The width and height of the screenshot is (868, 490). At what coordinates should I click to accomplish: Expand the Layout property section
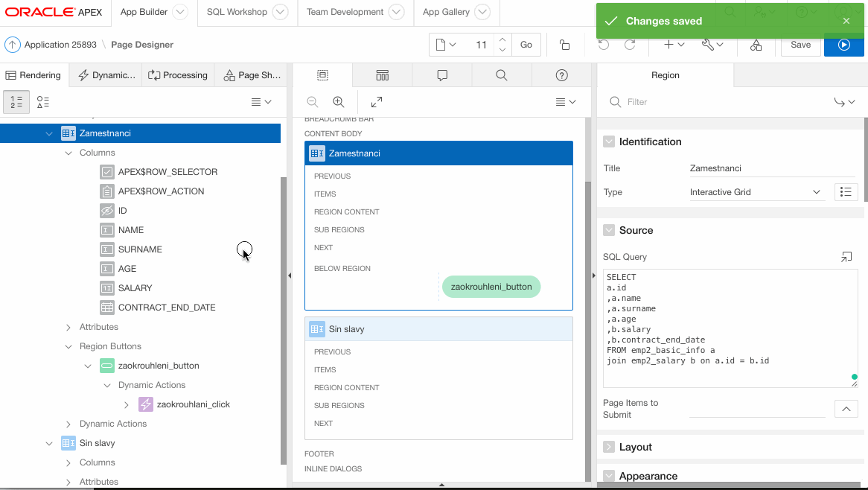(609, 447)
